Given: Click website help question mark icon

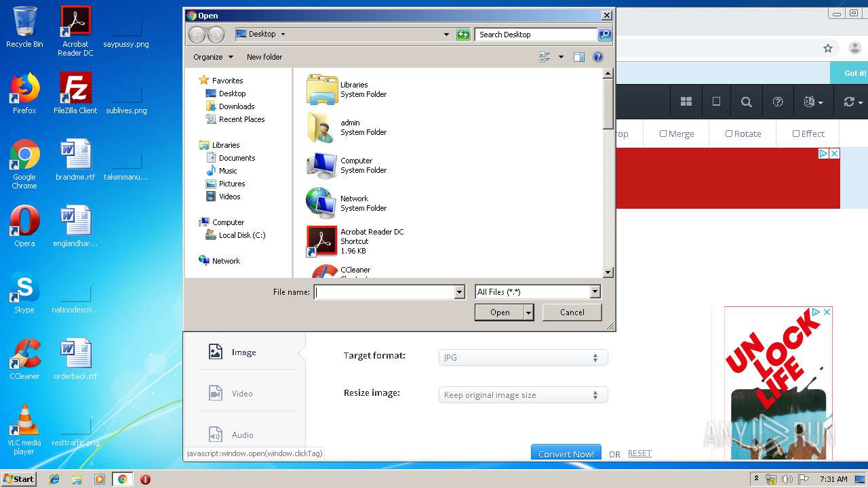Looking at the screenshot, I should point(778,102).
